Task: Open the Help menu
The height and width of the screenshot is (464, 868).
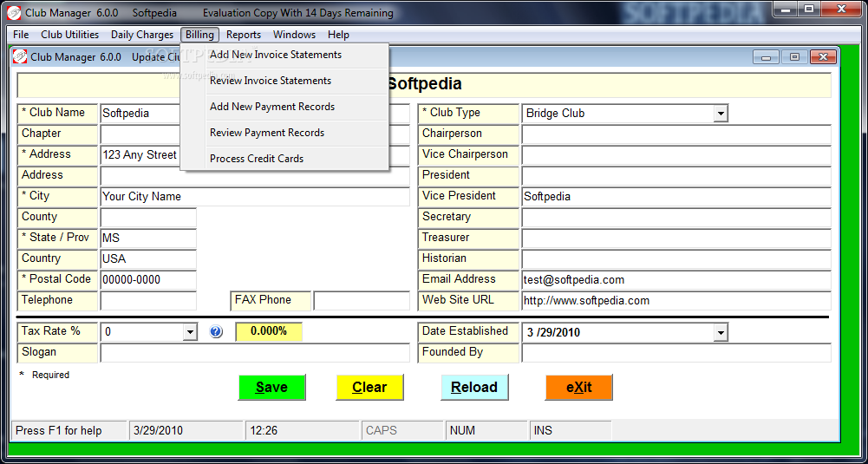Action: coord(338,35)
